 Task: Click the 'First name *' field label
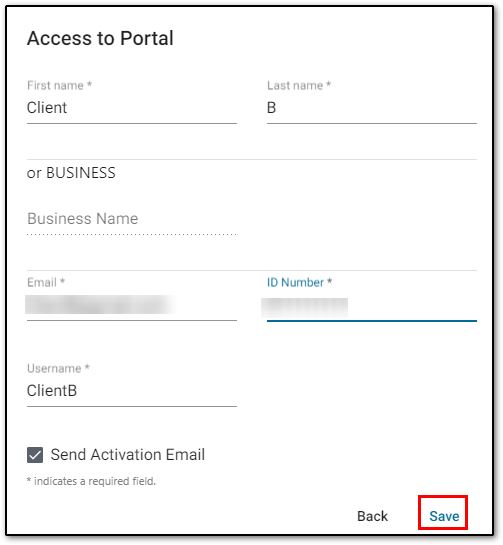59,85
